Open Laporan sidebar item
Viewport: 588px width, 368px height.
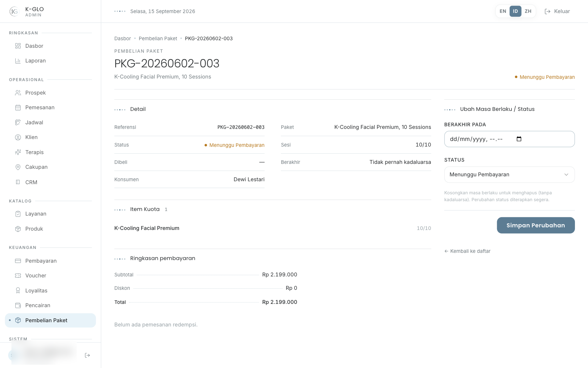pos(50,61)
